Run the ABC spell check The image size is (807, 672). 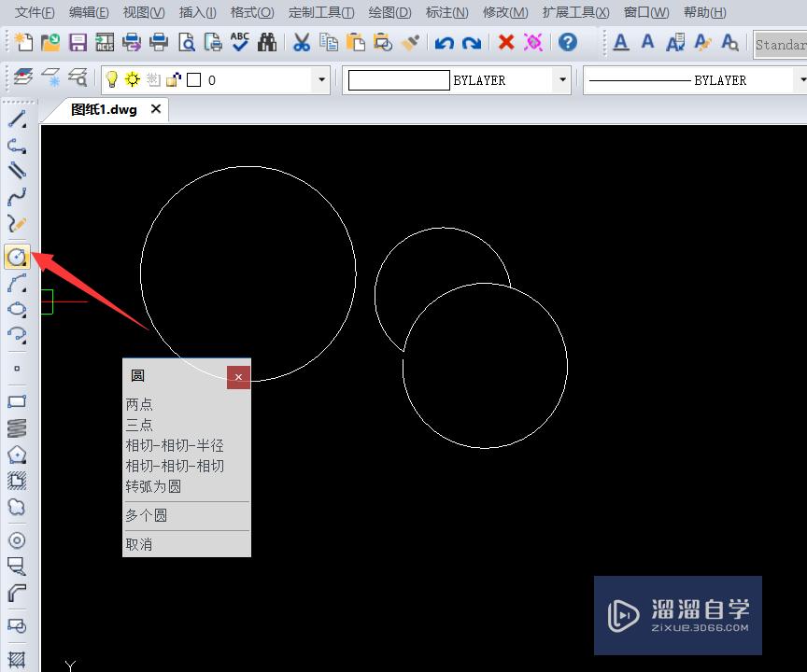(x=239, y=42)
